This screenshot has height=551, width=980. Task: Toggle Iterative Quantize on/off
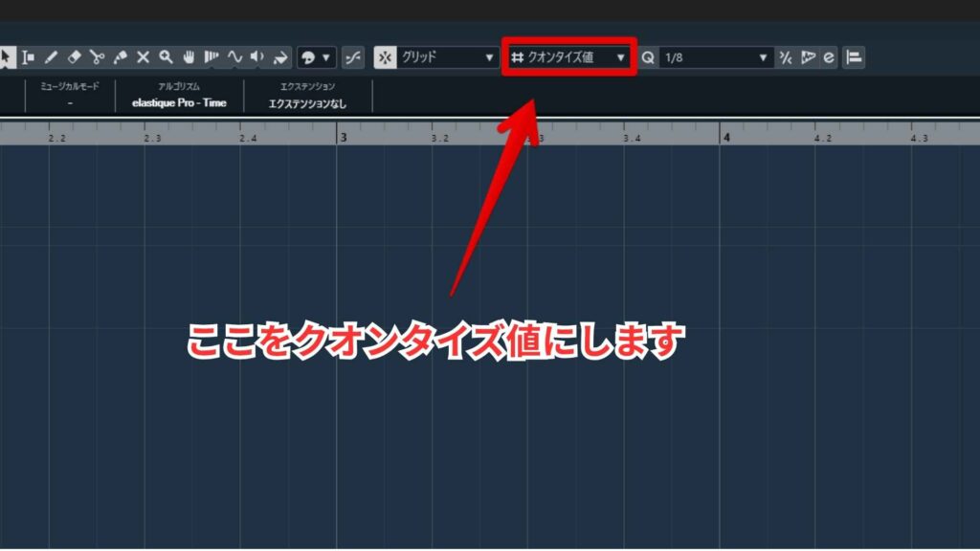[785, 57]
